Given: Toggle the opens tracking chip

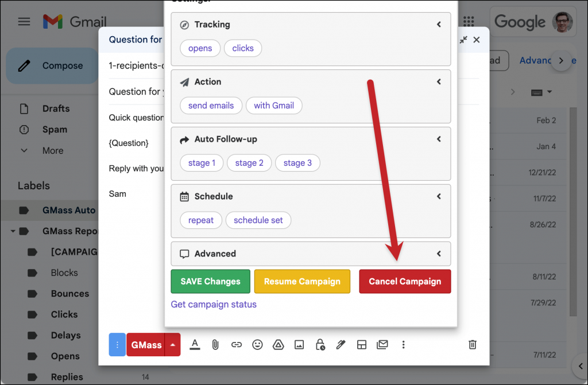Looking at the screenshot, I should [200, 48].
